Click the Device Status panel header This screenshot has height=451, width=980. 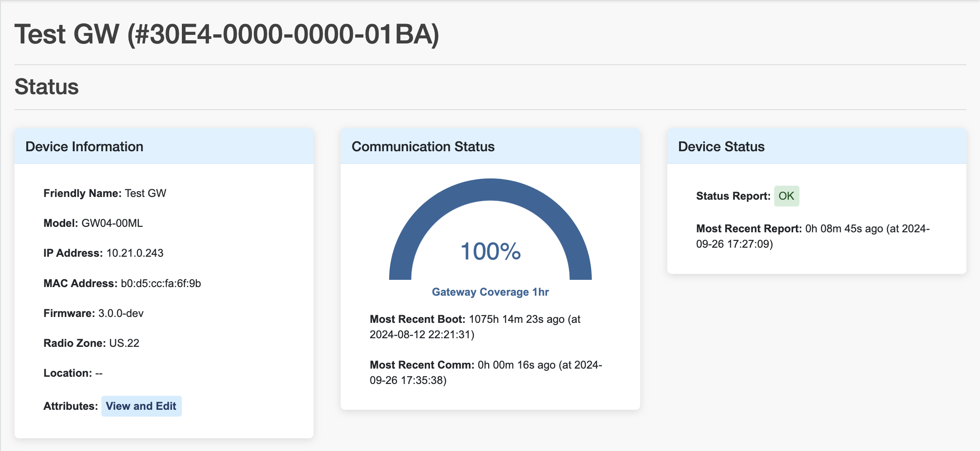pyautogui.click(x=721, y=146)
